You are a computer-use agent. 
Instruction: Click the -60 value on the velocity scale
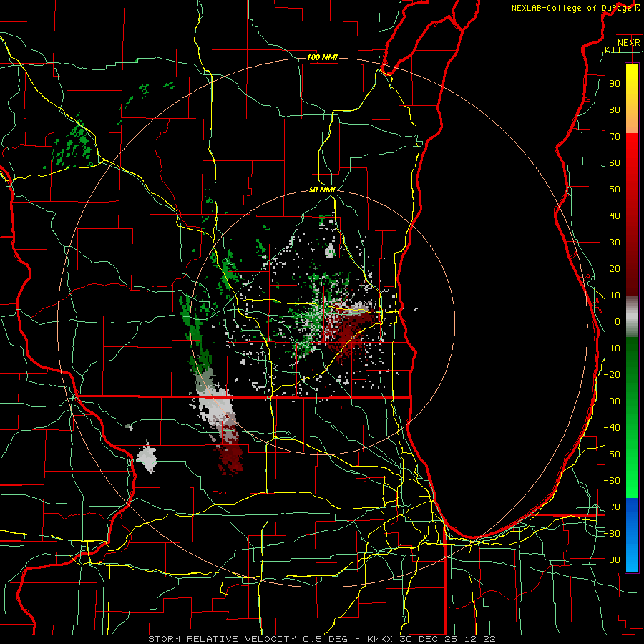(612, 481)
